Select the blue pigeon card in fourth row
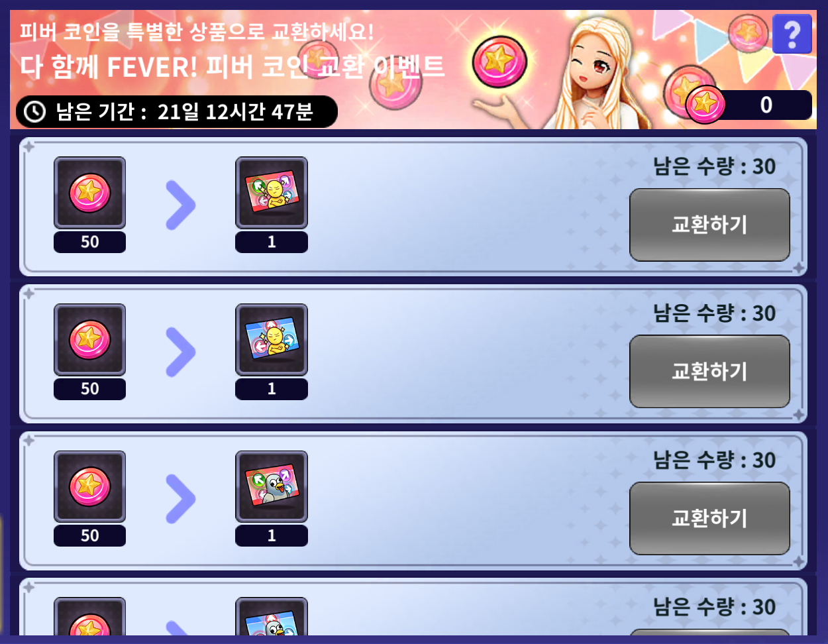 (x=272, y=617)
